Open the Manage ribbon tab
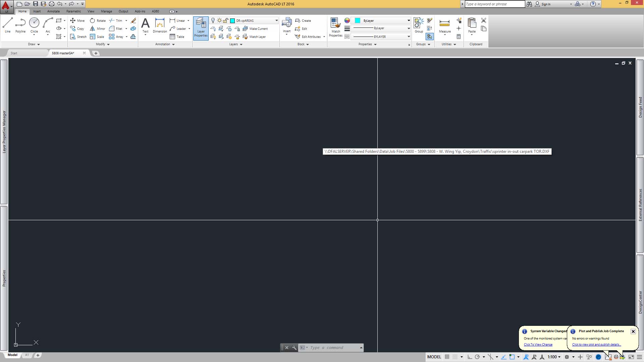 click(106, 11)
